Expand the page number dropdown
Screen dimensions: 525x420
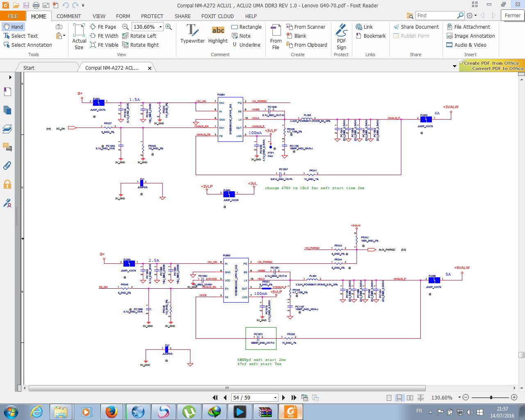[275, 397]
